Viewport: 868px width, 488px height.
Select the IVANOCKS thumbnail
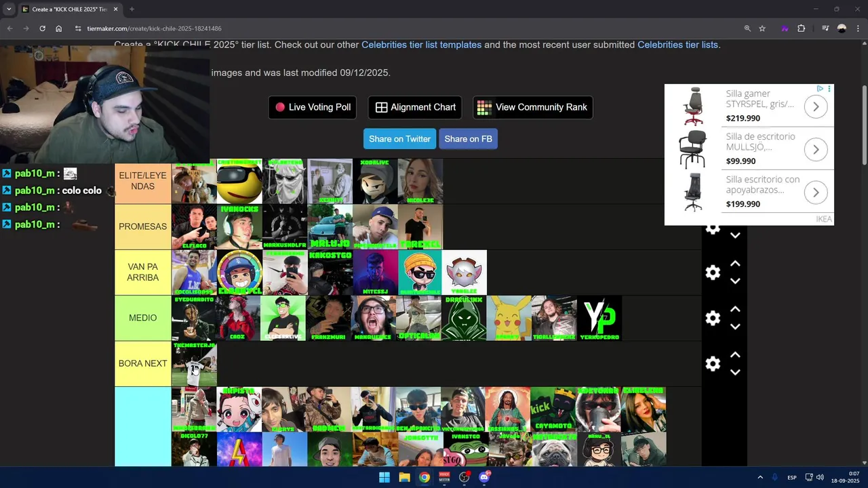pos(239,227)
